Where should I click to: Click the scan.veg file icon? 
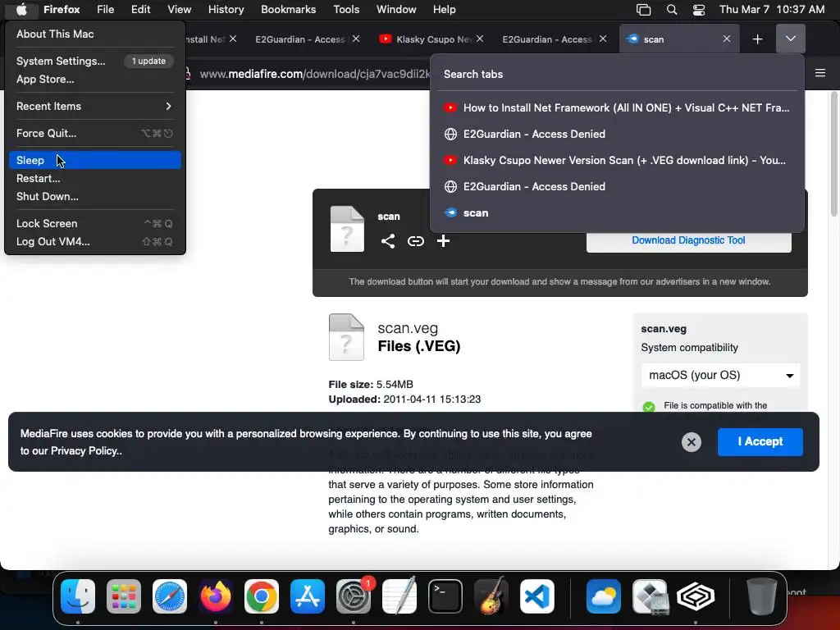pyautogui.click(x=346, y=336)
